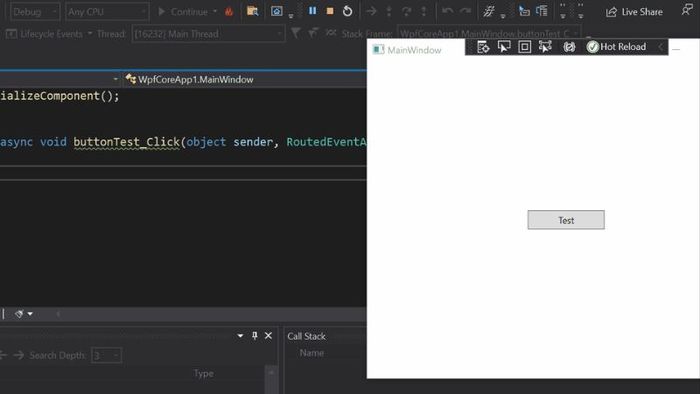
Task: Click the Test button in MainWindow
Action: click(566, 220)
